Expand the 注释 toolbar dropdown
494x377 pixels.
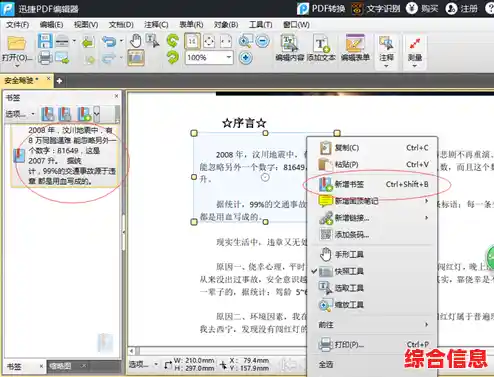386,66
